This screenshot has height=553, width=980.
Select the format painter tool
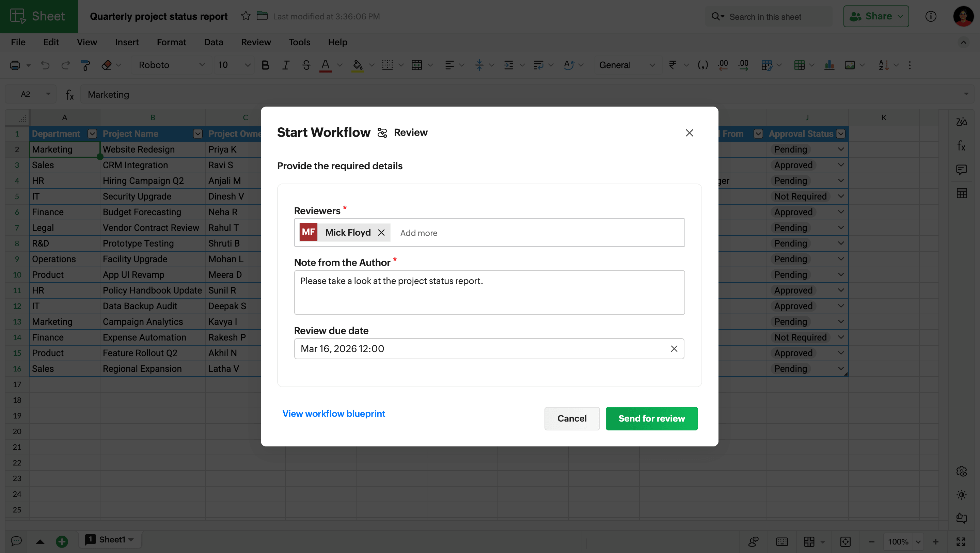pos(85,65)
